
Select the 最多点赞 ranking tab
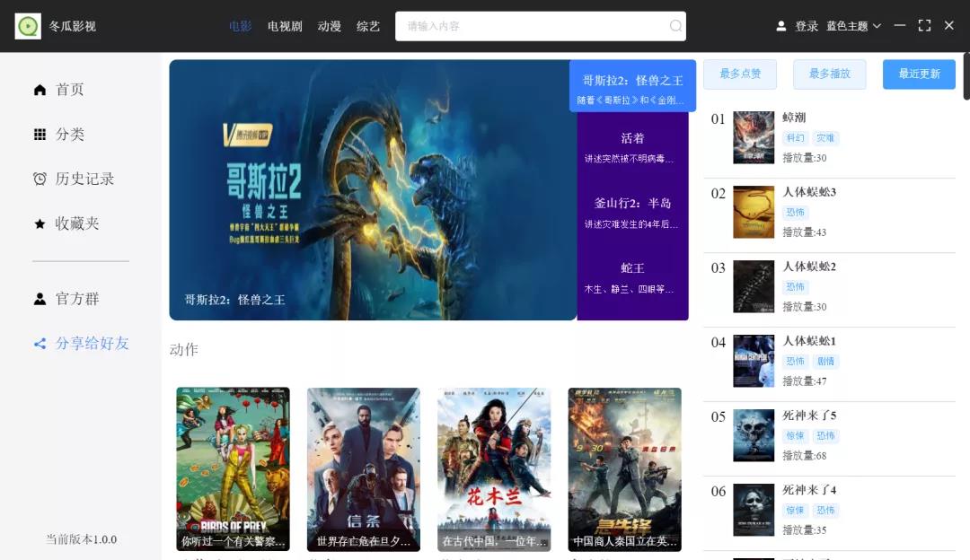740,74
